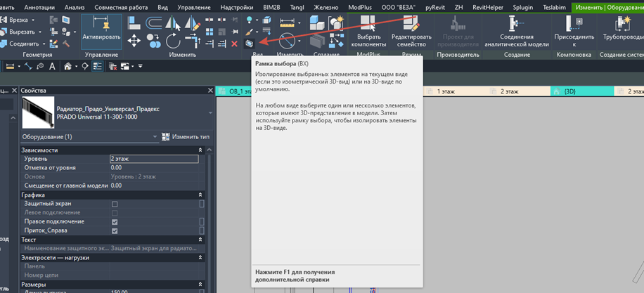The width and height of the screenshot is (644, 293).
Task: Switch to the {3D} view tab
Action: point(581,91)
